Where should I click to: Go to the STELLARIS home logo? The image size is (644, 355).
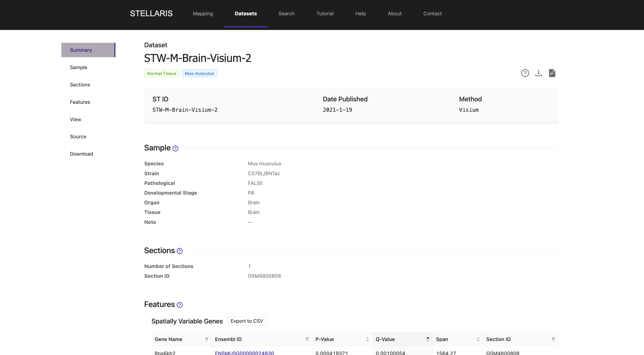pos(151,14)
